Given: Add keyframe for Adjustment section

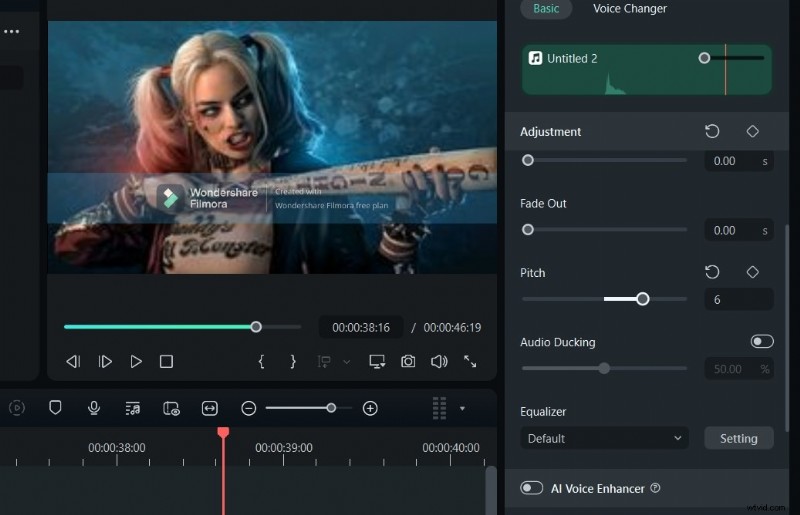Looking at the screenshot, I should 753,131.
